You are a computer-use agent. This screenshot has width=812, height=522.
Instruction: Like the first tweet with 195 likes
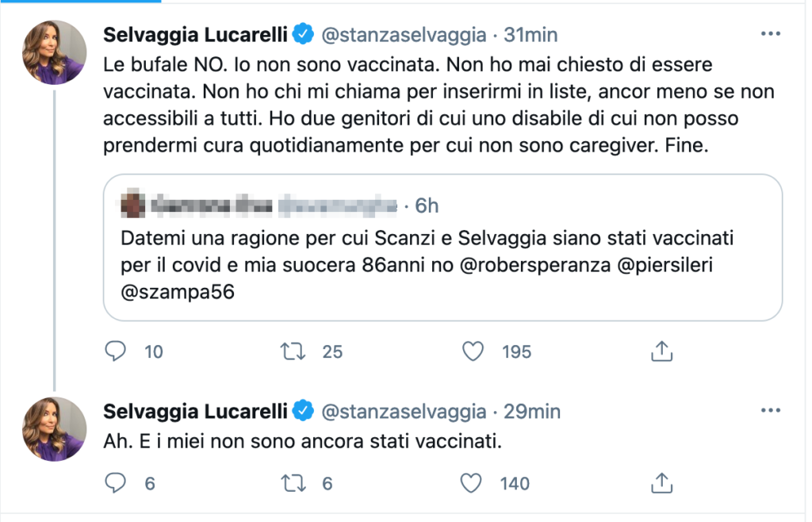click(x=473, y=351)
